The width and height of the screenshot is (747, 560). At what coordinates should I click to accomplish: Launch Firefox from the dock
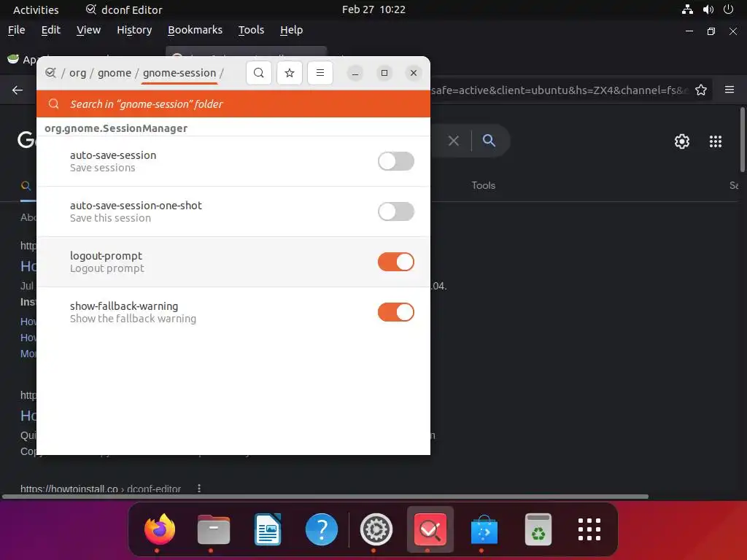160,529
